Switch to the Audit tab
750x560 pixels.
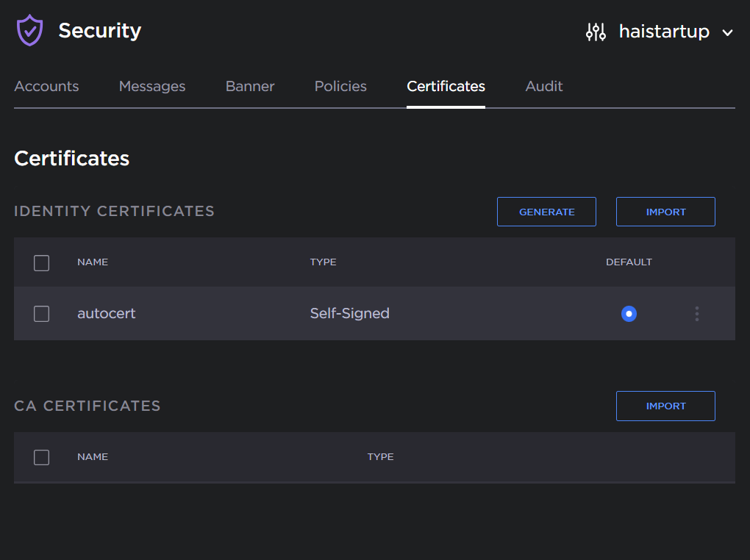[544, 86]
